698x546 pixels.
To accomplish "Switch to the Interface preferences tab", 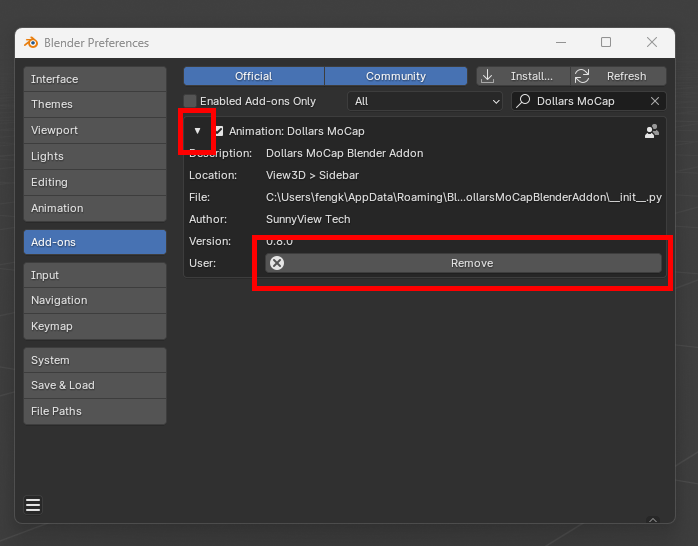I will [x=94, y=79].
